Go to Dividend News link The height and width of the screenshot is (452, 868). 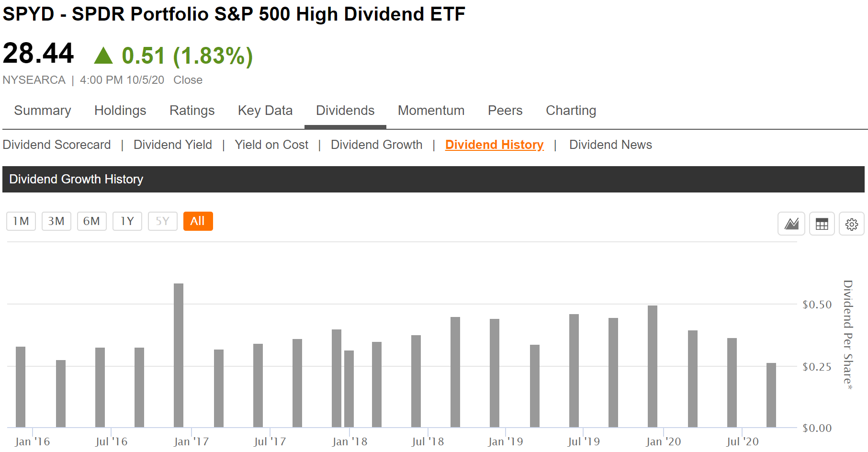(610, 145)
